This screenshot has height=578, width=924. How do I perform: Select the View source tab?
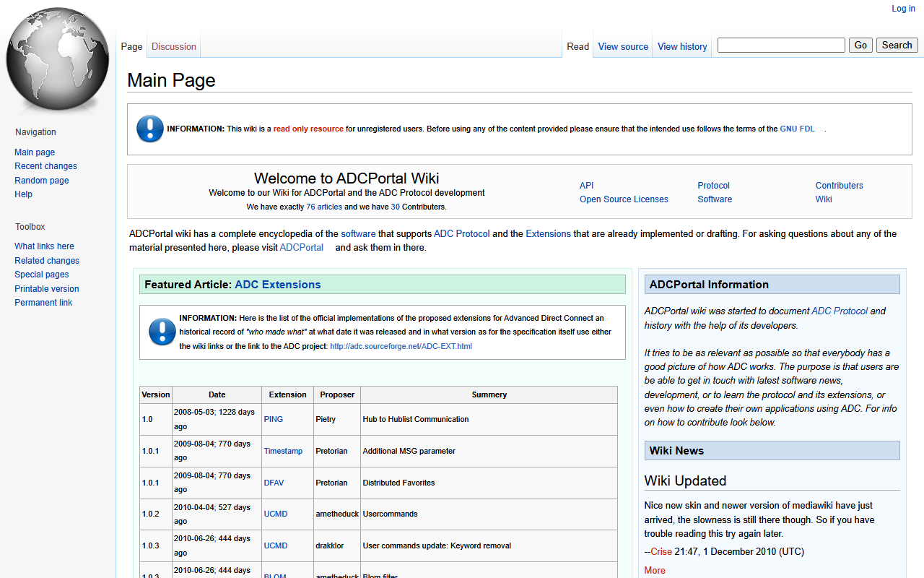pyautogui.click(x=623, y=46)
